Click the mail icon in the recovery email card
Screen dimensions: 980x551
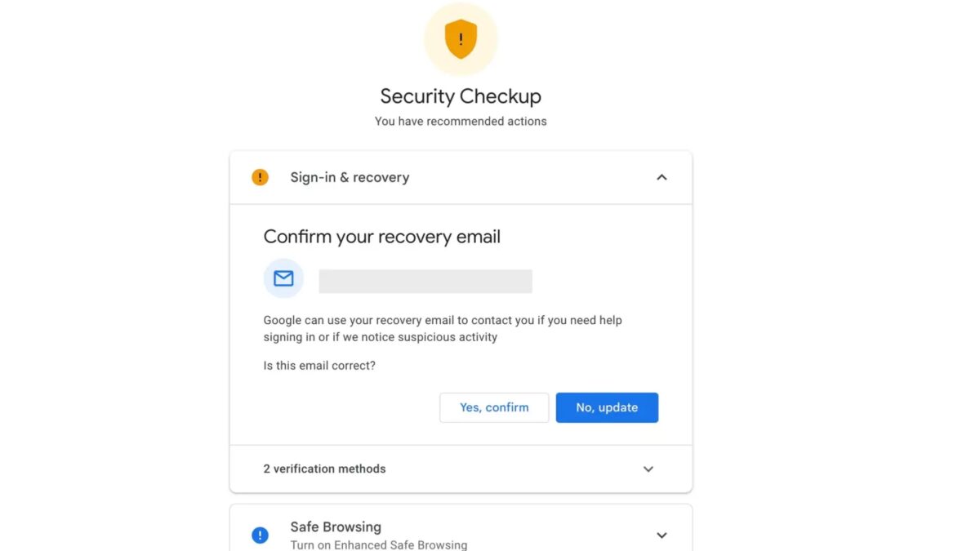(x=283, y=278)
